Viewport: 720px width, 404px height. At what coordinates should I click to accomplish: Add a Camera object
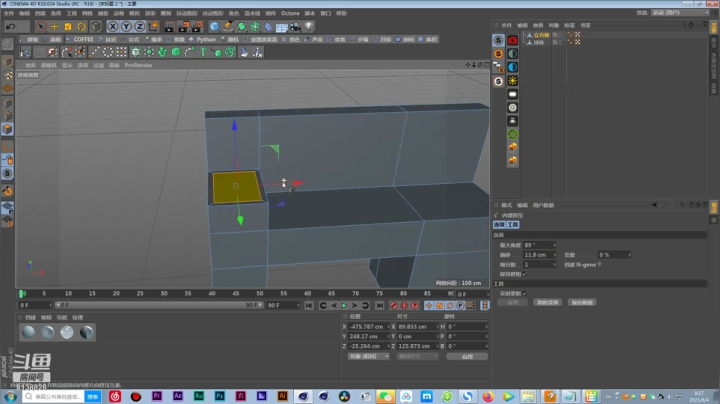(x=295, y=27)
